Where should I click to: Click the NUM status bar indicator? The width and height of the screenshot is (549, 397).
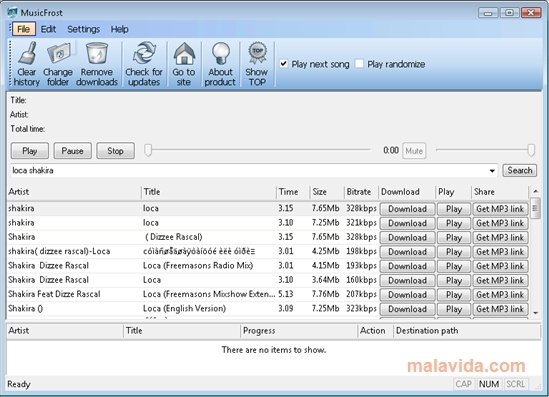[x=489, y=384]
